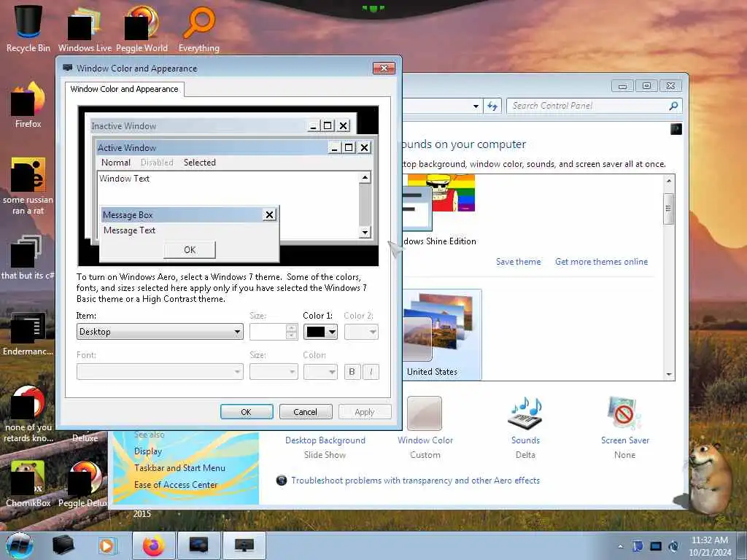This screenshot has width=747, height=560.
Task: Select the Window Color and Appearance tab
Action: coord(124,89)
